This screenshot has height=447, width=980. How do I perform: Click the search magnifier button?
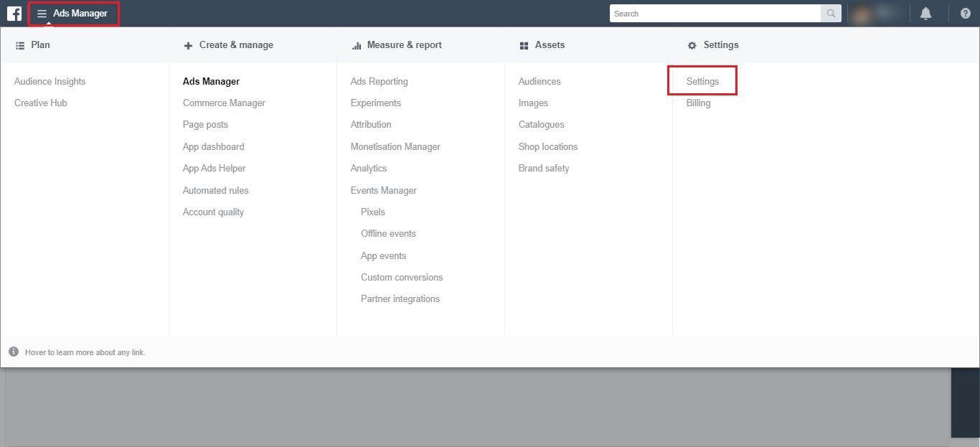click(831, 14)
